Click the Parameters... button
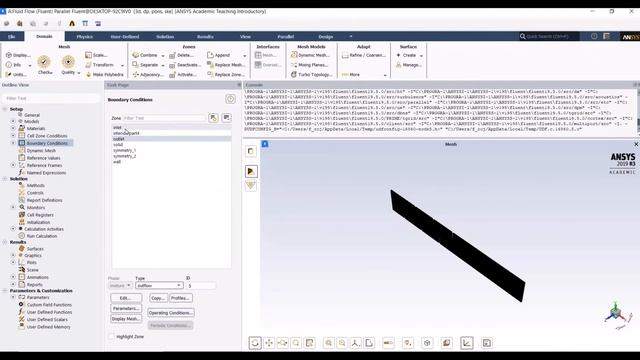The width and height of the screenshot is (640, 360). (126, 308)
